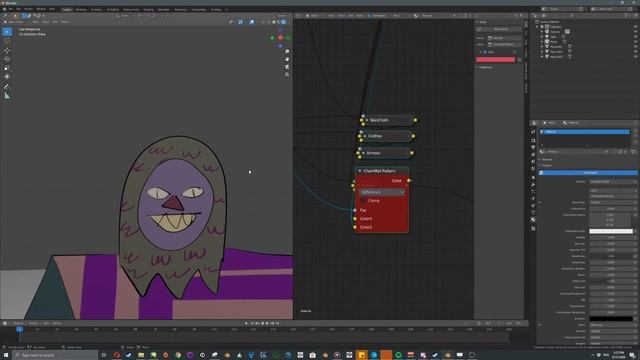Toggle the Clamp checkbox on ChainMail Pattern node

[x=363, y=201]
